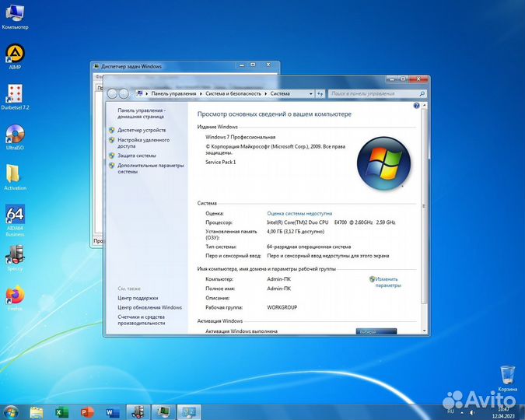Select the Intel Core 2 Duo processor text

click(331, 222)
